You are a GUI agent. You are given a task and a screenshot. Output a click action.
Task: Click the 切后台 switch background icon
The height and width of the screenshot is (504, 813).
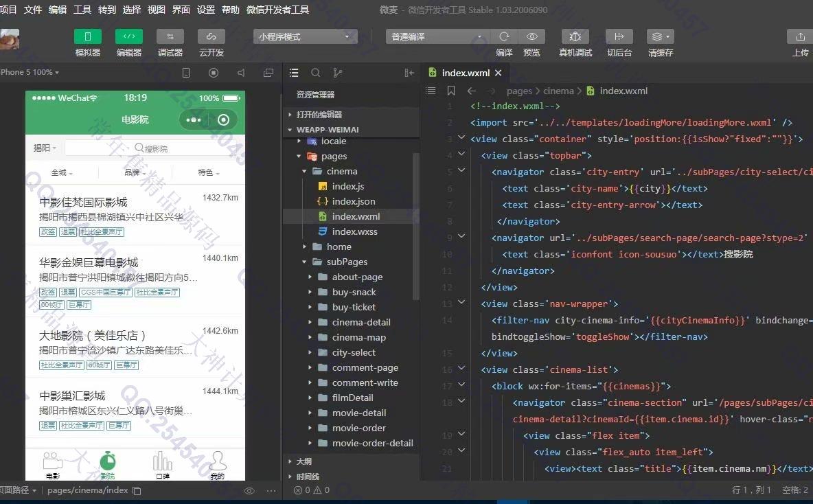click(x=619, y=36)
